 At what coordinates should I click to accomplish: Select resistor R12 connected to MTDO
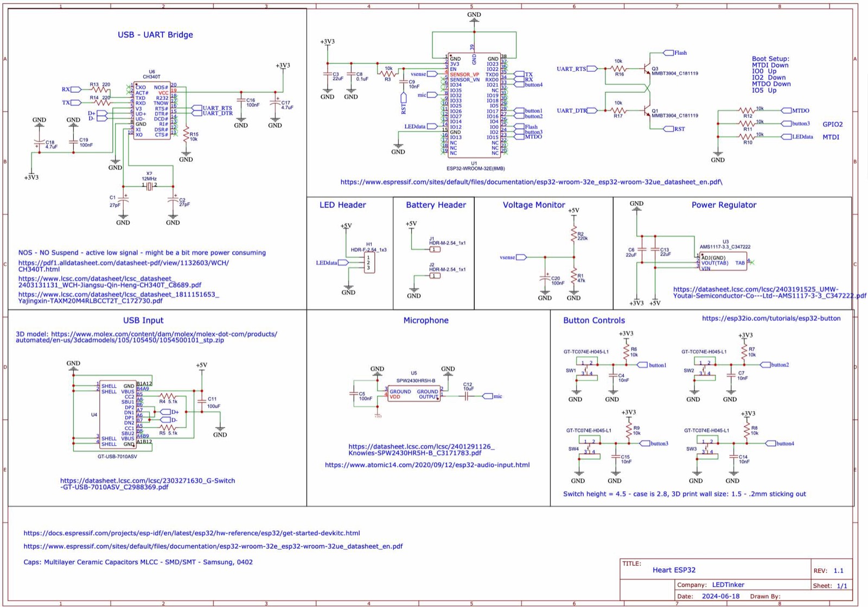pyautogui.click(x=748, y=111)
